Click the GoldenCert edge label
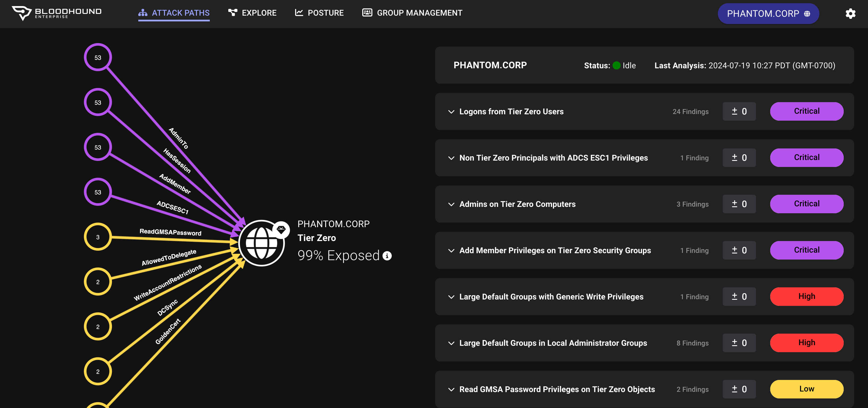 (x=168, y=331)
